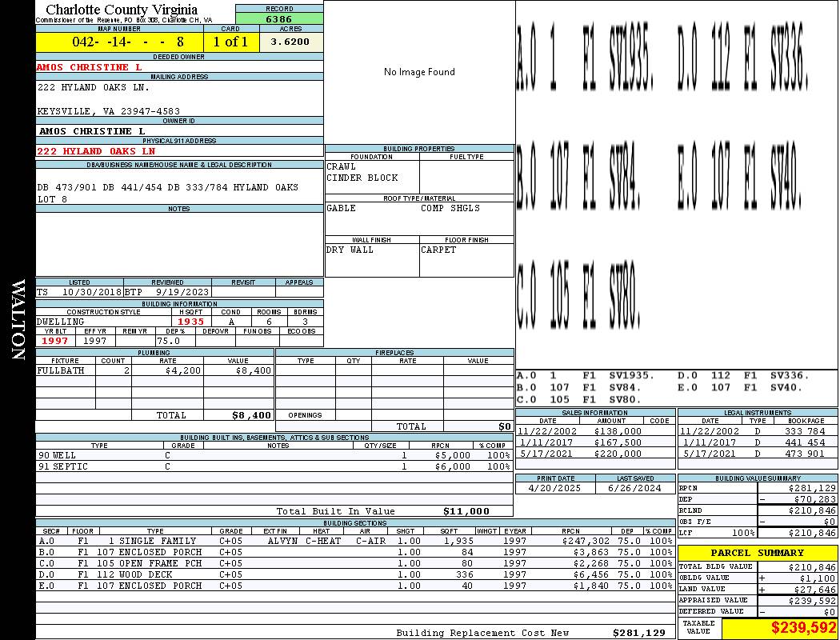Click the OPENINGS label under fireplaces

coord(305,415)
